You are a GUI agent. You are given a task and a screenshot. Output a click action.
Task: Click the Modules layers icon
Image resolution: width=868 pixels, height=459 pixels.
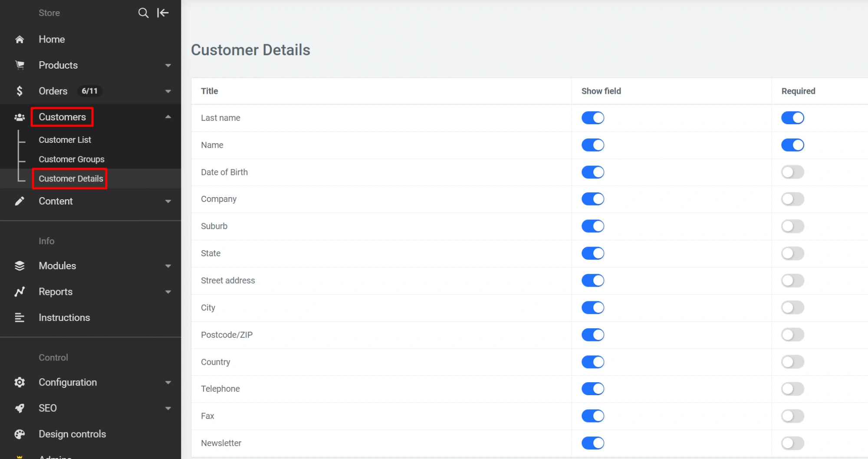click(20, 266)
